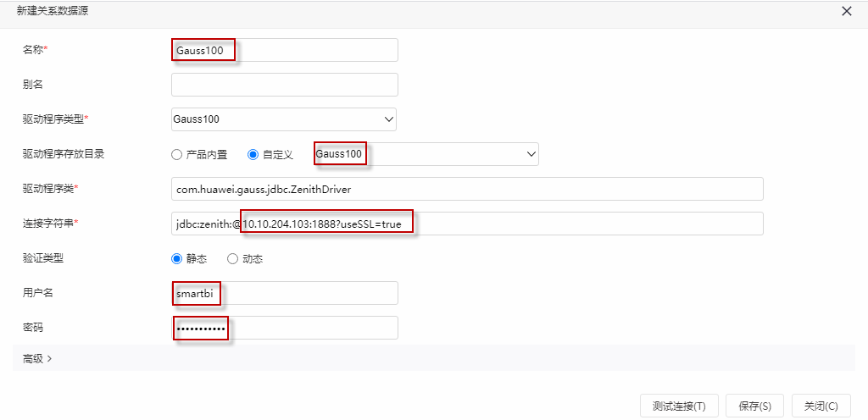Click the 验证类型 label text
Image resolution: width=868 pixels, height=420 pixels.
(x=43, y=258)
